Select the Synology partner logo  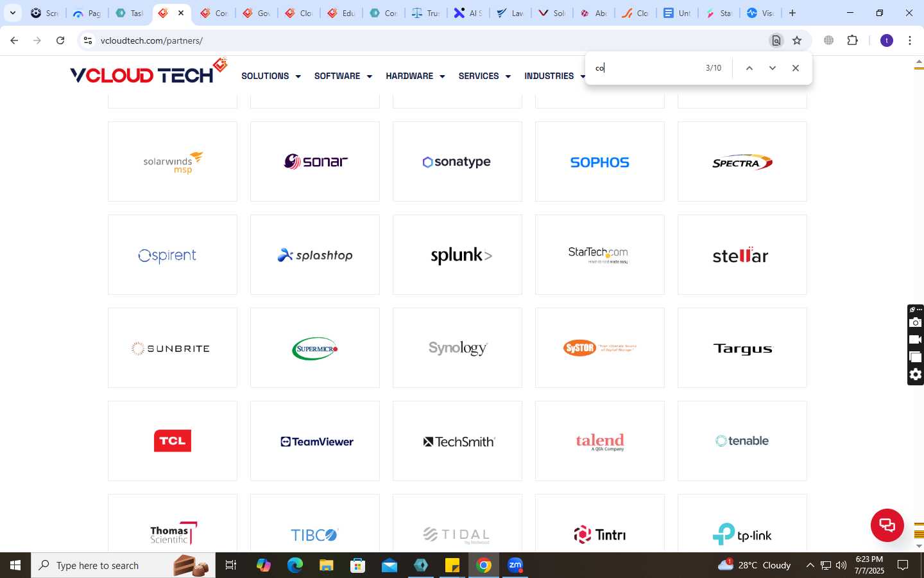point(458,348)
